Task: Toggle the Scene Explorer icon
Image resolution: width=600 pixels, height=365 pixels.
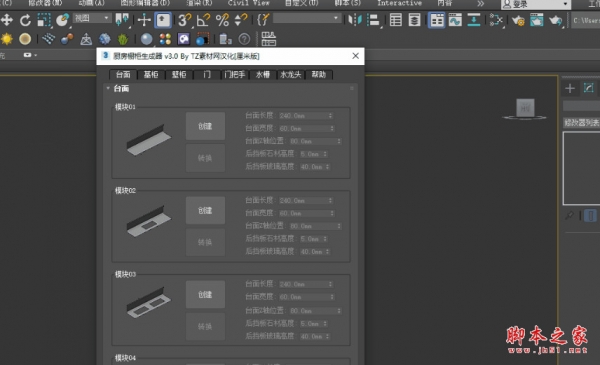Action: (x=396, y=20)
